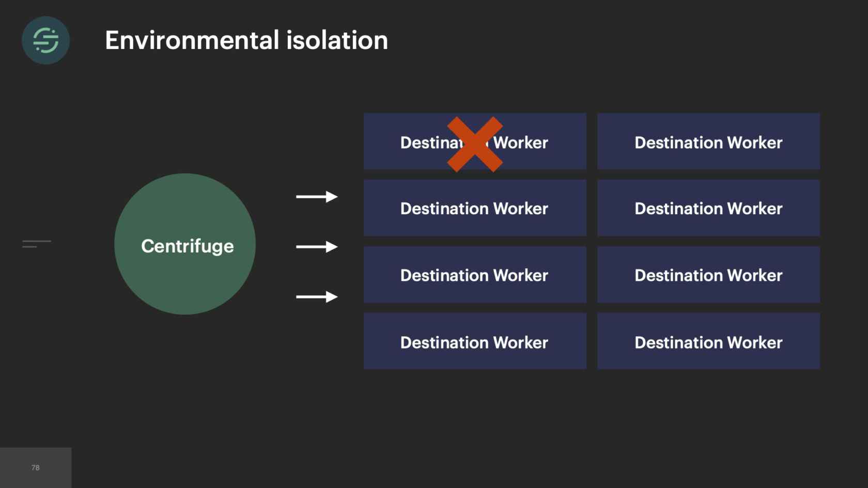Select the top white arrow
The height and width of the screenshot is (488, 868).
pyautogui.click(x=316, y=197)
